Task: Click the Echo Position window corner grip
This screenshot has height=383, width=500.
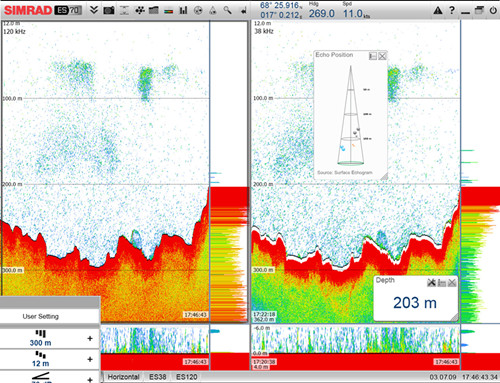Action: [x=384, y=176]
